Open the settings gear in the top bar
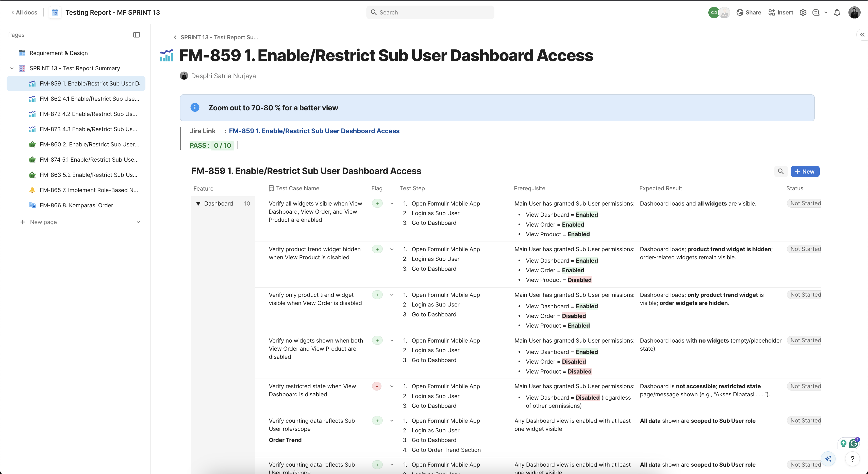This screenshot has width=868, height=474. coord(803,12)
